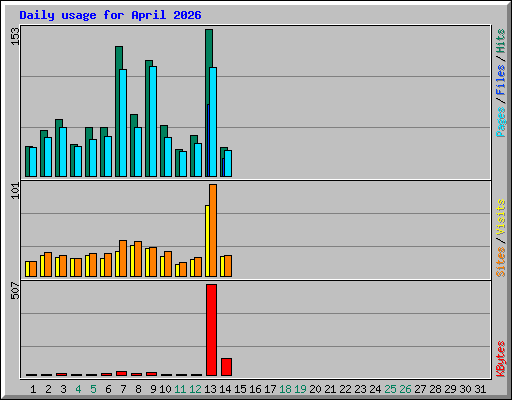Click day 16 on the x-axis
The image size is (512, 400).
click(255, 389)
